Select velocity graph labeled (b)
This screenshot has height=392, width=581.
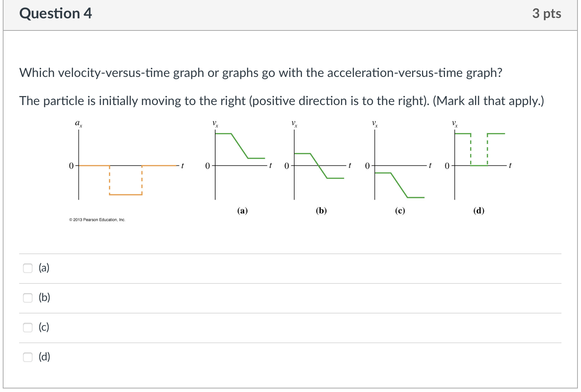318,164
